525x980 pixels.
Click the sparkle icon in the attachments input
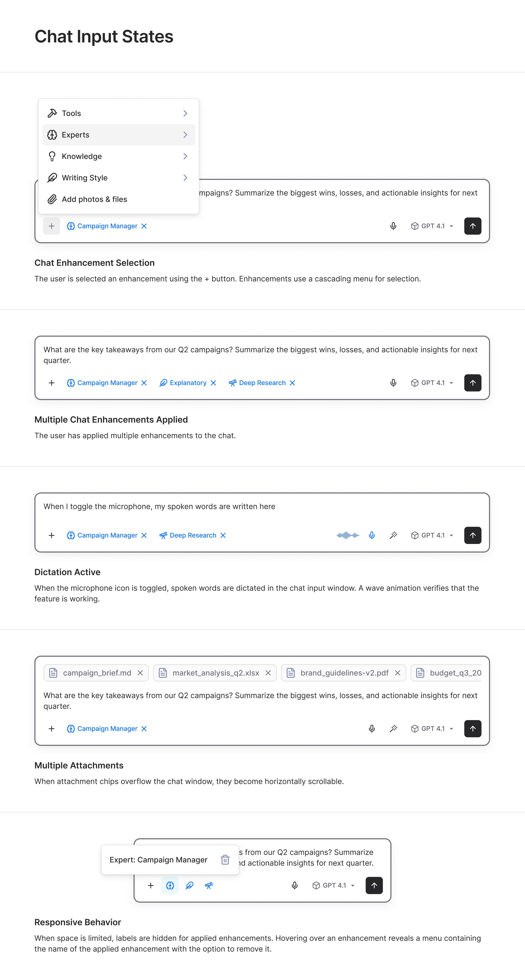click(x=394, y=729)
